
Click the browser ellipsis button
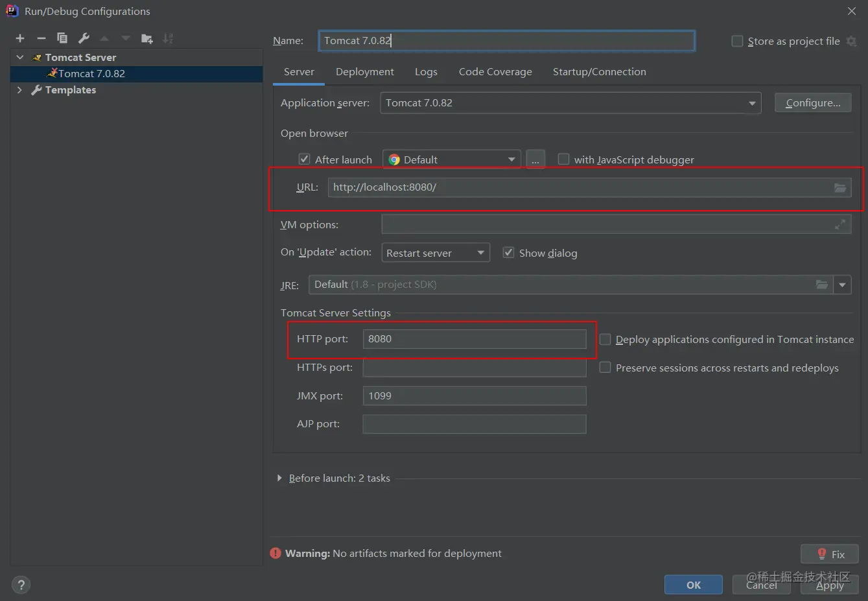click(x=535, y=159)
